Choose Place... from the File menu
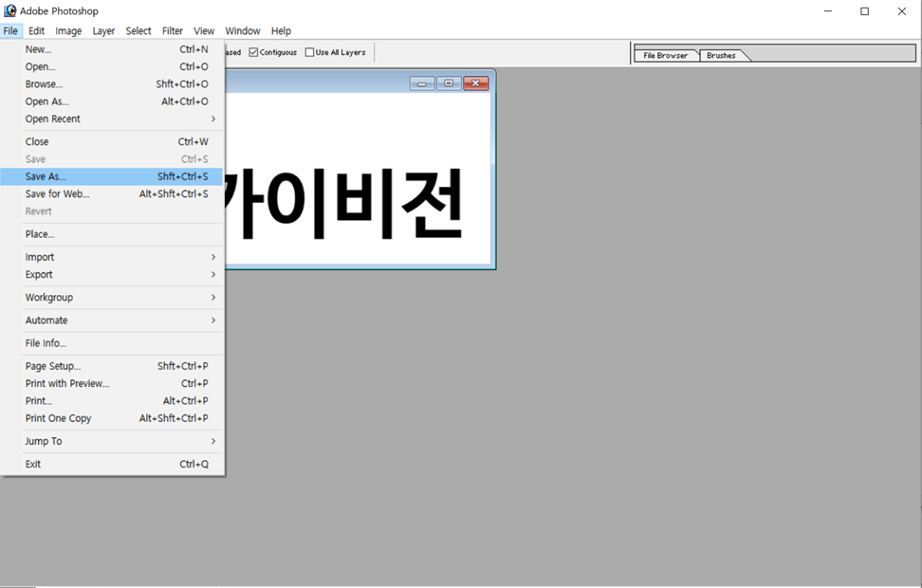The width and height of the screenshot is (922, 588). pos(112,234)
